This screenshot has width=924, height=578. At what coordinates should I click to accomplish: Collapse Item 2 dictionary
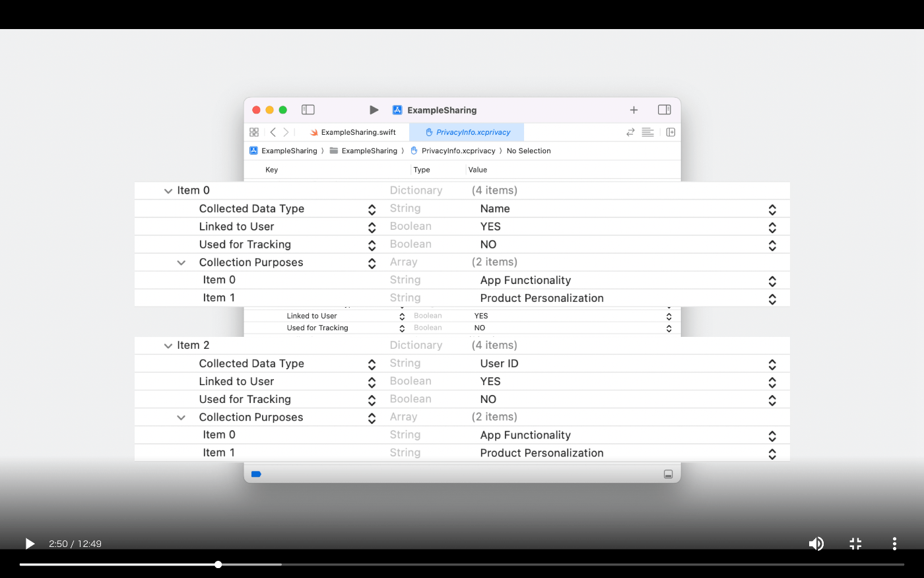point(168,345)
